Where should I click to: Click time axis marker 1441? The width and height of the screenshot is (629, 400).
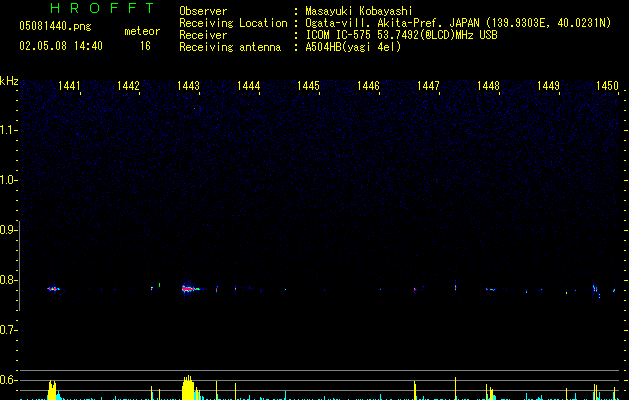tap(69, 86)
